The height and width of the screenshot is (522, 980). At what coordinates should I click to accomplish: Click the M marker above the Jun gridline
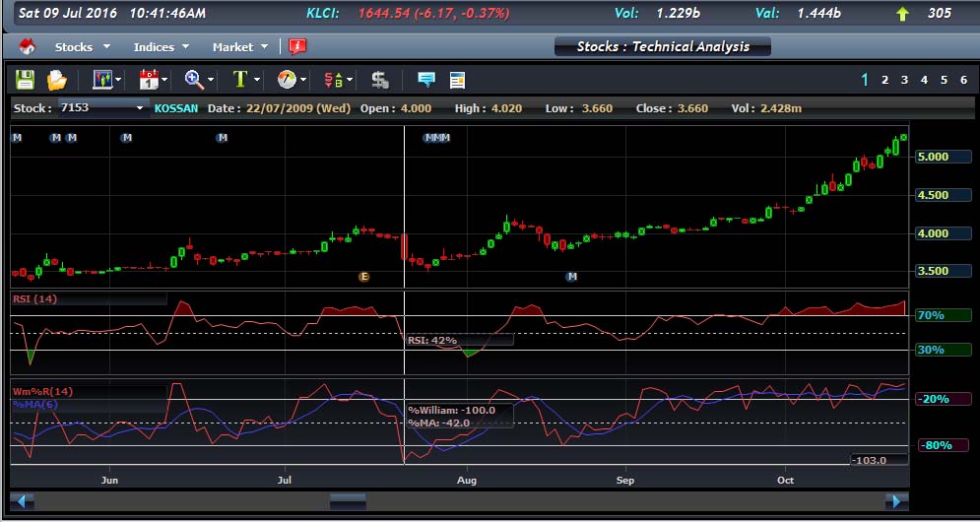click(x=127, y=138)
